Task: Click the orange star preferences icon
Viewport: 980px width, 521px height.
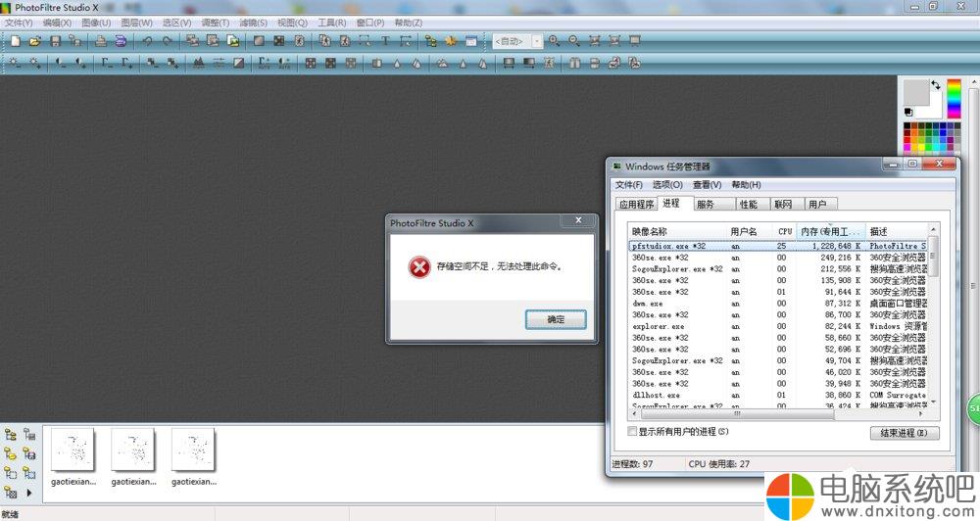Action: click(x=451, y=41)
